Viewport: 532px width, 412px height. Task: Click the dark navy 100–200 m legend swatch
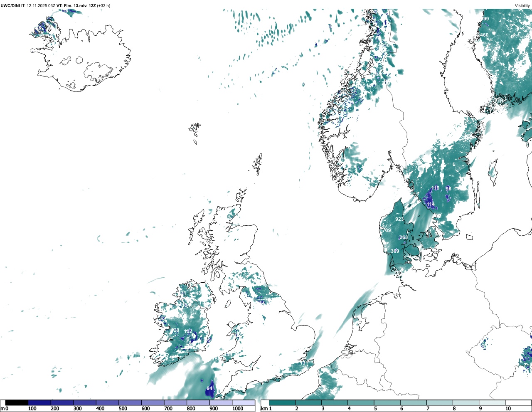coord(39,402)
